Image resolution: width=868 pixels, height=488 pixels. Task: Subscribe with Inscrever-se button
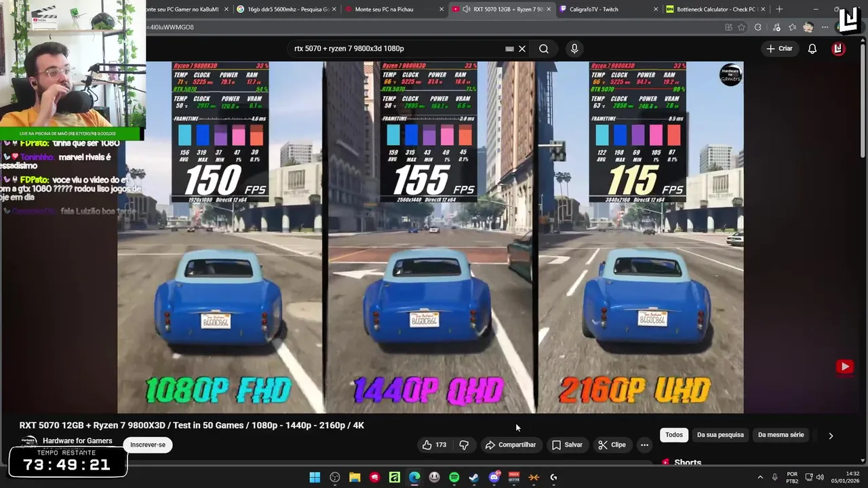coord(148,445)
